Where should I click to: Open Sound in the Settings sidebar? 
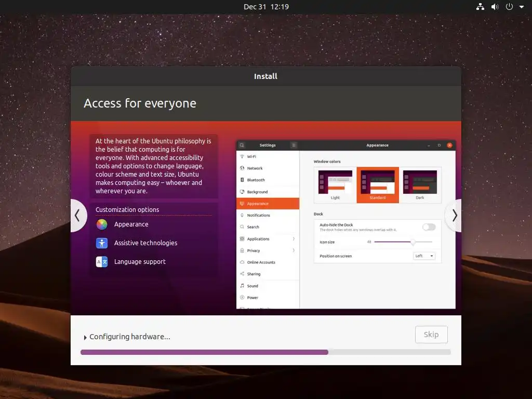click(268, 286)
